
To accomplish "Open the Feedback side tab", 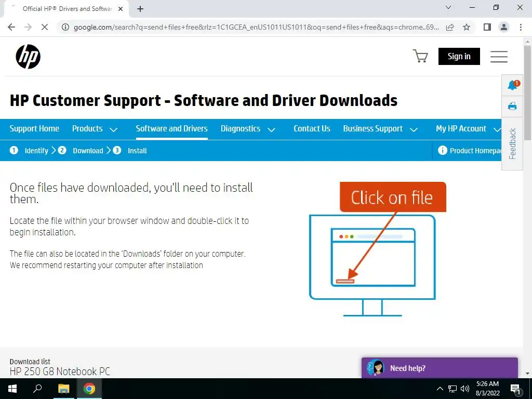I will [512, 143].
